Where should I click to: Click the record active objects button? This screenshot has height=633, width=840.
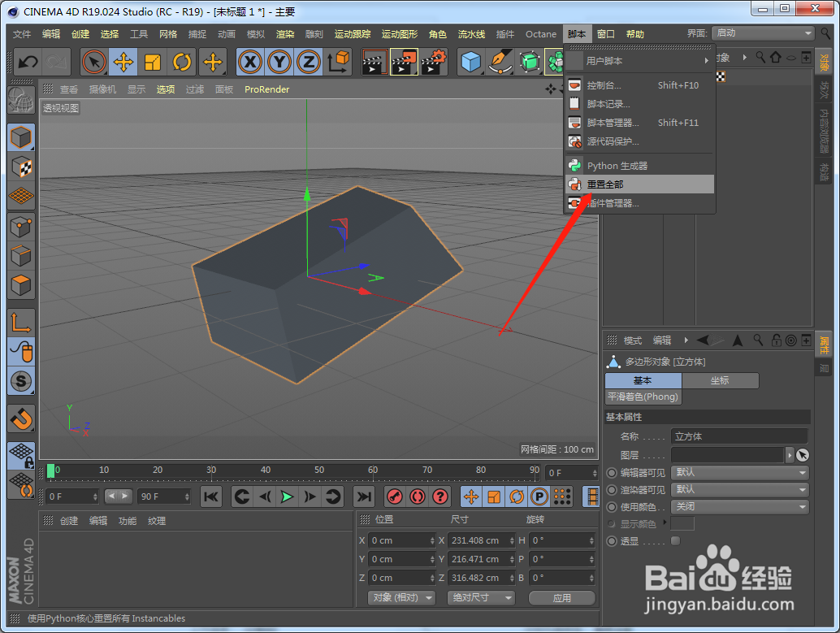point(395,496)
